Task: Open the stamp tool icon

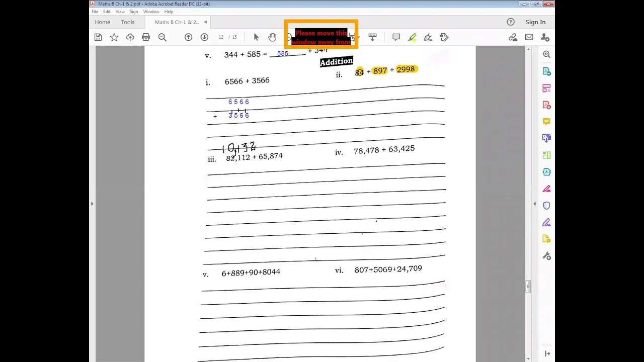Action: click(x=444, y=37)
